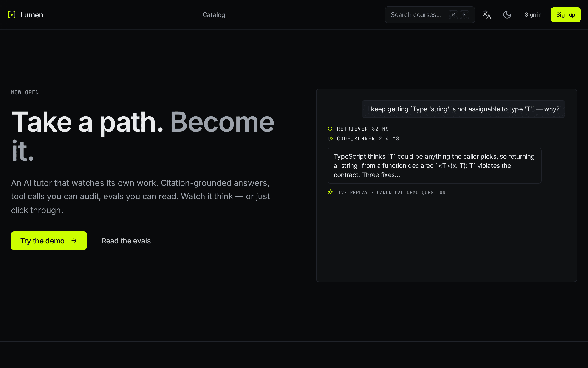Start the Try the demo button

pyautogui.click(x=49, y=241)
